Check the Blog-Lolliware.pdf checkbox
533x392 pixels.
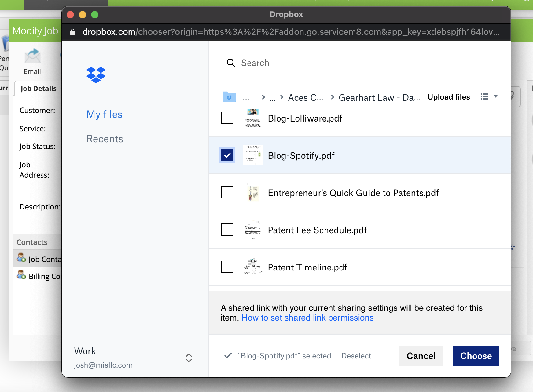tap(227, 118)
